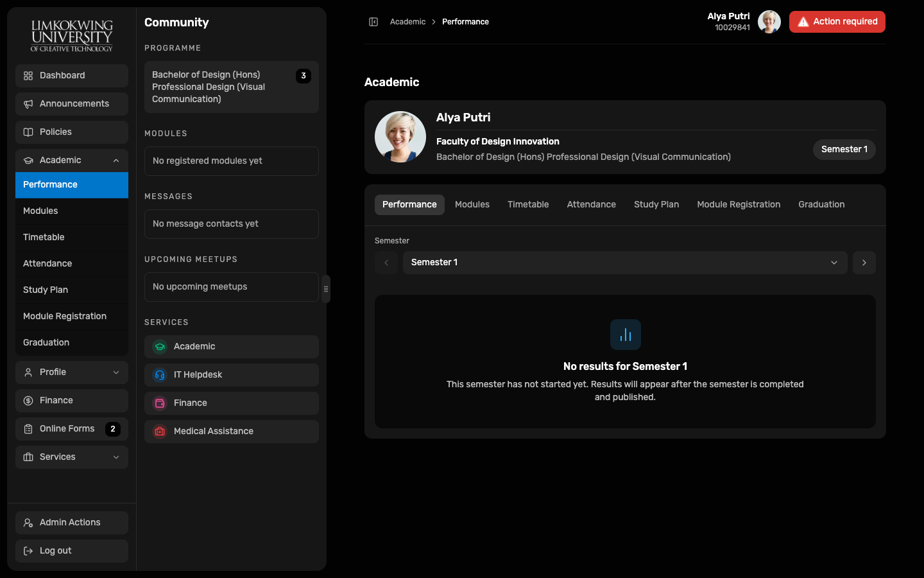Image resolution: width=924 pixels, height=578 pixels.
Task: Select Module Registration in sidebar submenu
Action: pos(72,317)
